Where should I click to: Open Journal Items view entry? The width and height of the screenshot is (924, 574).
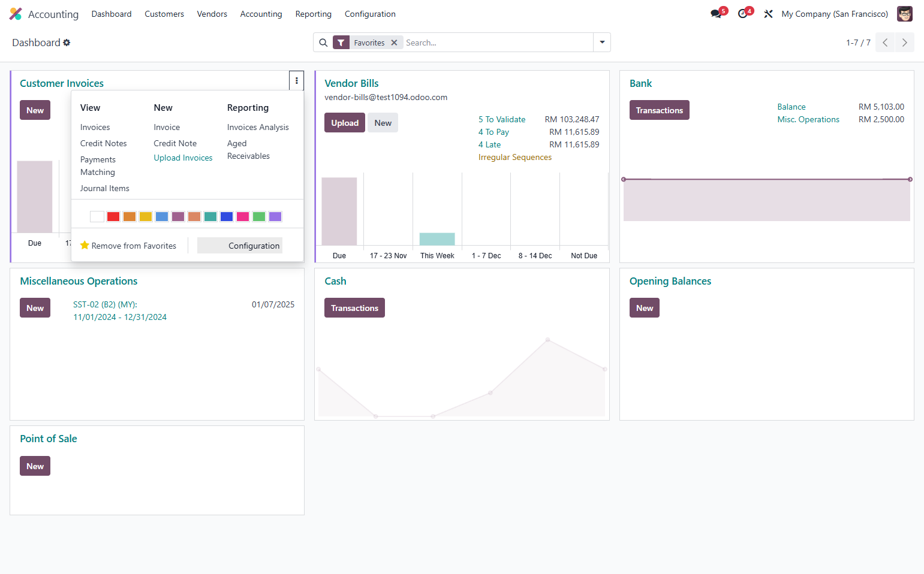tap(105, 188)
